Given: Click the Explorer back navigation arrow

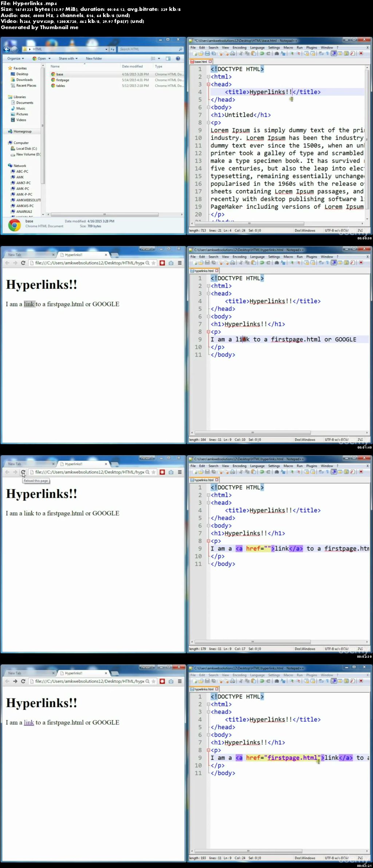Looking at the screenshot, I should [x=6, y=49].
